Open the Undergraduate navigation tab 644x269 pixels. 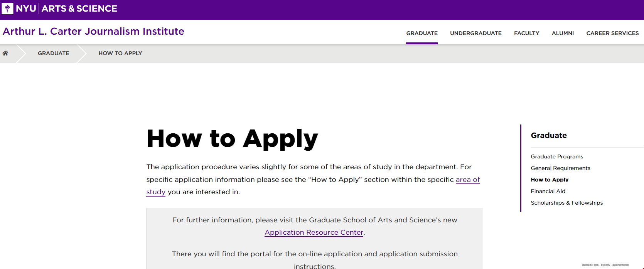click(476, 33)
